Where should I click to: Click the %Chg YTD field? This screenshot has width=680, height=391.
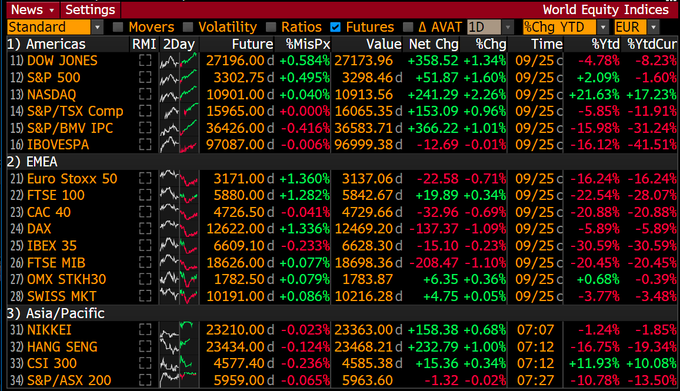click(x=559, y=27)
